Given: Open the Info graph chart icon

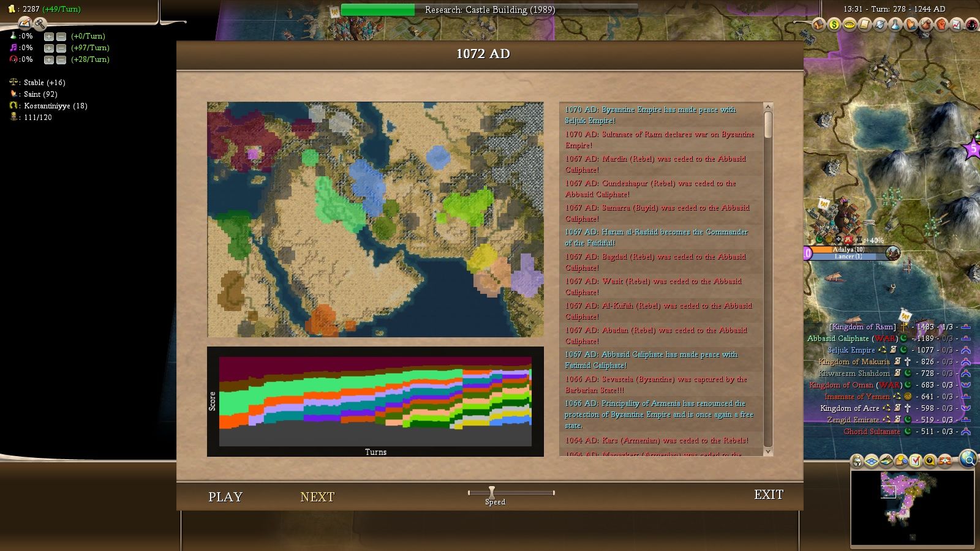Looking at the screenshot, I should pos(956,24).
